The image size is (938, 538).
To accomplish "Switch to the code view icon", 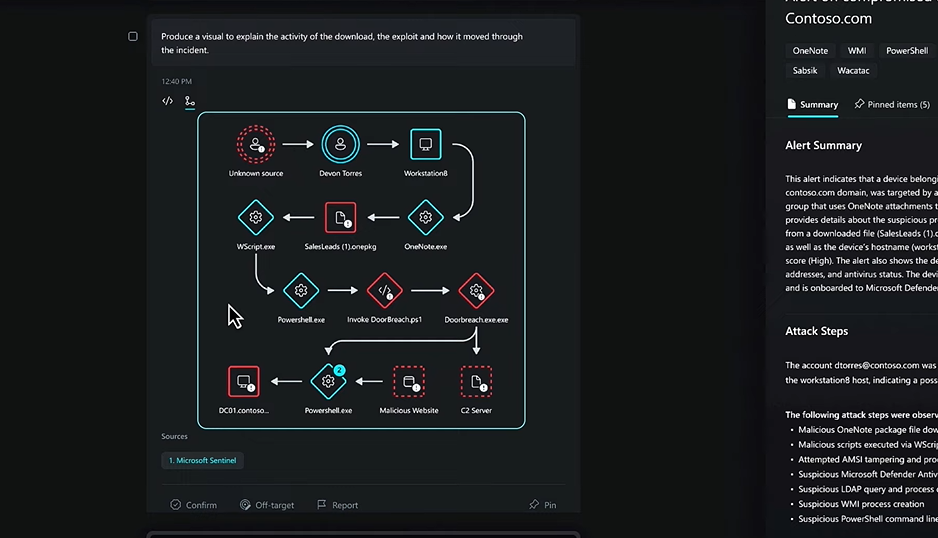I will (x=168, y=101).
